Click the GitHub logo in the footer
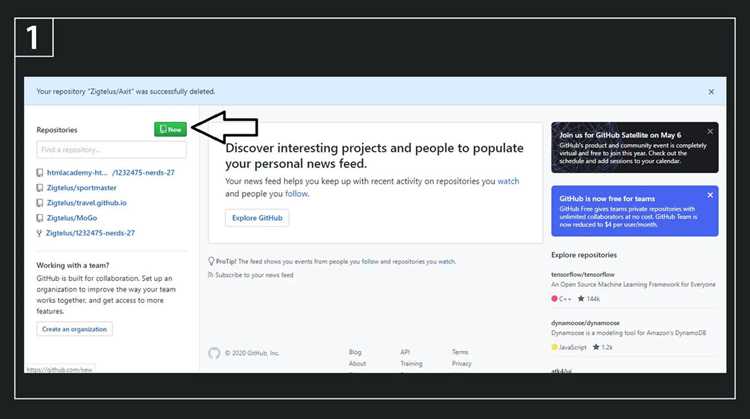 pos(214,353)
